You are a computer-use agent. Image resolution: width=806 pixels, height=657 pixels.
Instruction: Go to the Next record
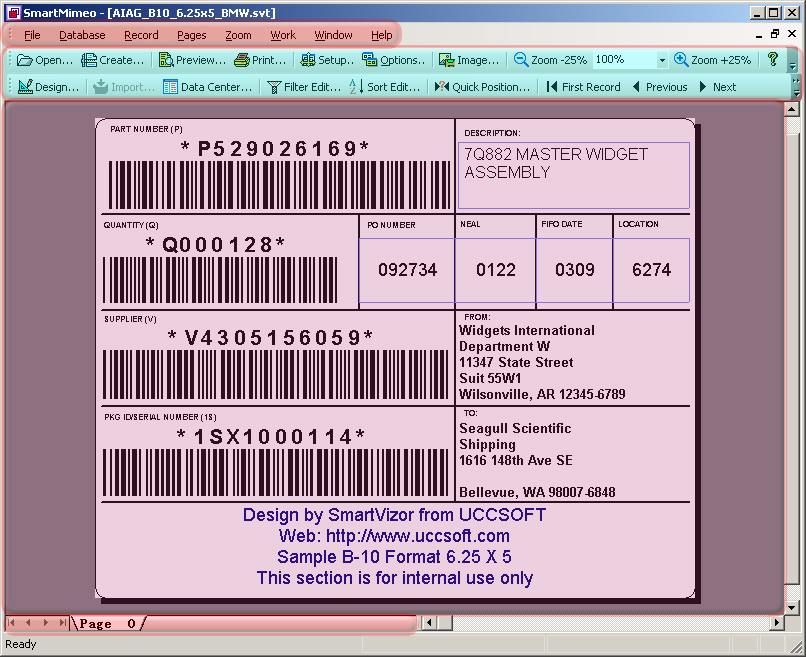coord(718,87)
